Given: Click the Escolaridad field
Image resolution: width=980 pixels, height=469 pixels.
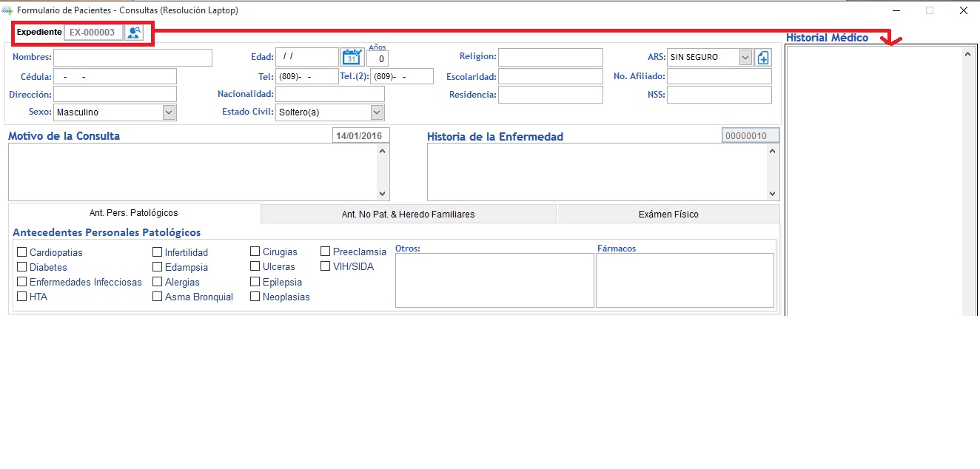Looking at the screenshot, I should coord(551,76).
